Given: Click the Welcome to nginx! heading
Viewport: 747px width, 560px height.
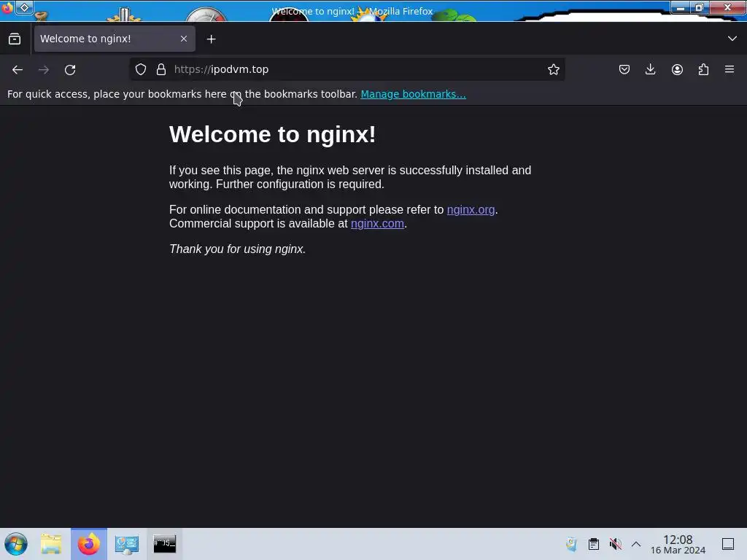Looking at the screenshot, I should (273, 134).
